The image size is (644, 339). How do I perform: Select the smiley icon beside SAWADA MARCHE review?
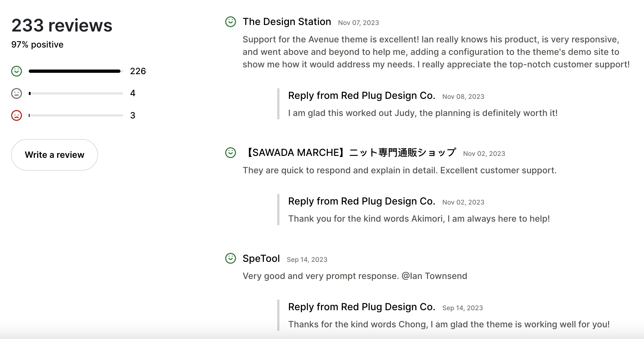(230, 152)
